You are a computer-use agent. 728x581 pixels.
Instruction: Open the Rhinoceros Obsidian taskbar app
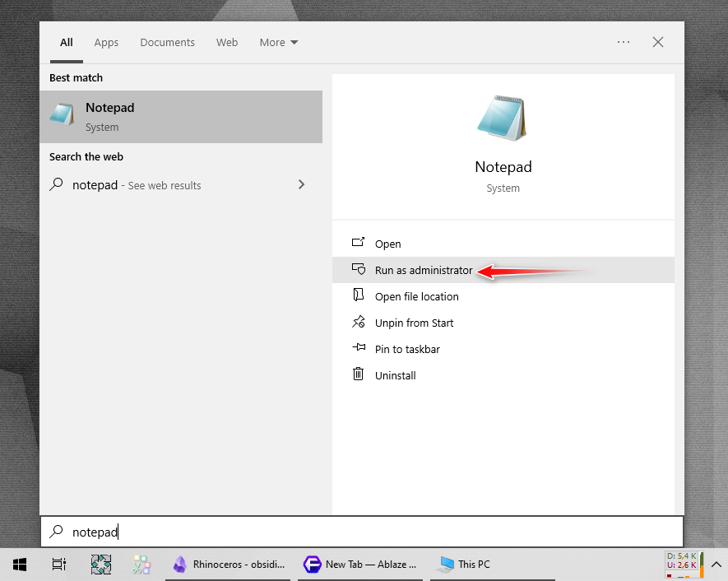229,565
